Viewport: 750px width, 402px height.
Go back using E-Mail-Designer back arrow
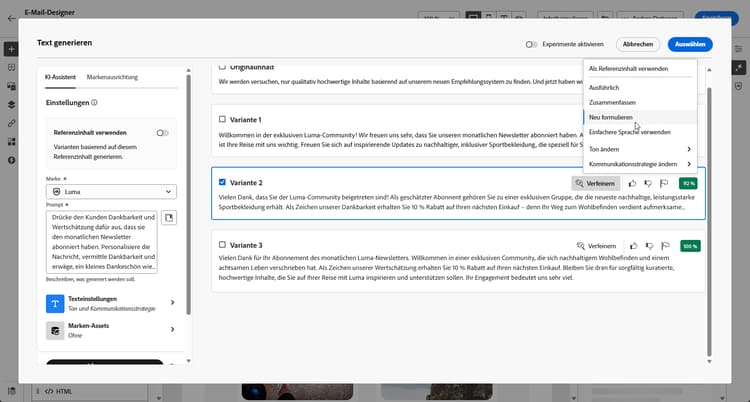(x=11, y=19)
